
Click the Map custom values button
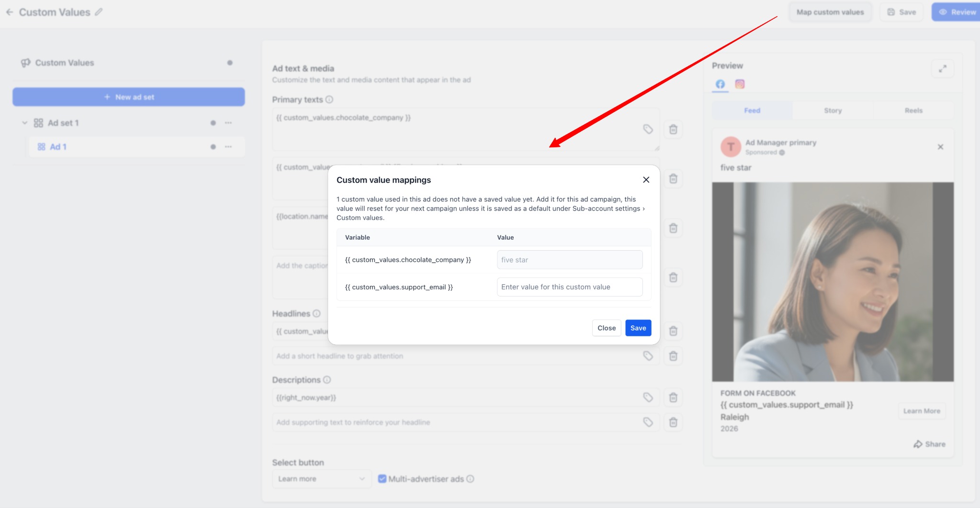pyautogui.click(x=830, y=12)
